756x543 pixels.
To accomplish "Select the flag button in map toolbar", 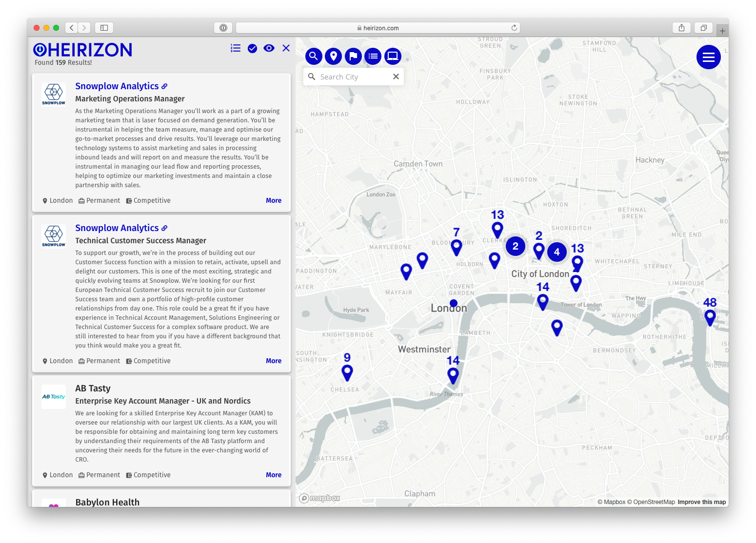I will pos(353,56).
